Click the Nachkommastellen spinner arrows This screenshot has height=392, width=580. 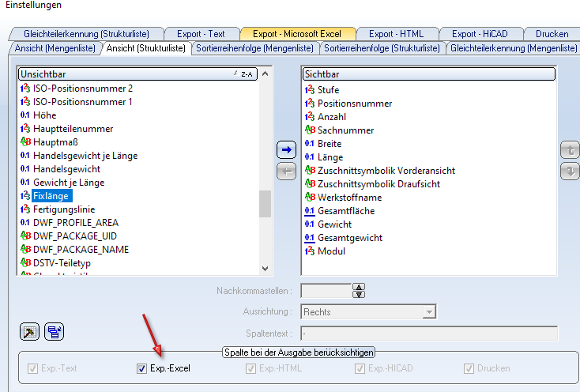(x=359, y=291)
